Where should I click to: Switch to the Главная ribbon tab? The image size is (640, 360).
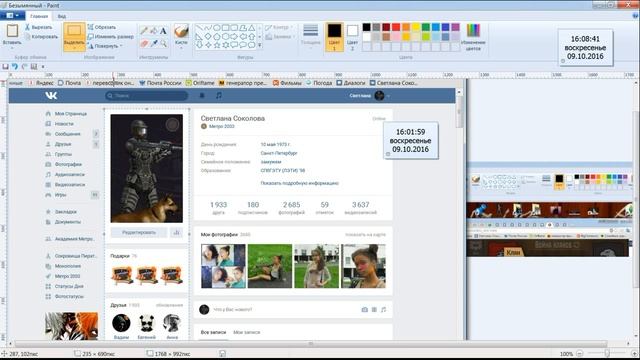(39, 16)
